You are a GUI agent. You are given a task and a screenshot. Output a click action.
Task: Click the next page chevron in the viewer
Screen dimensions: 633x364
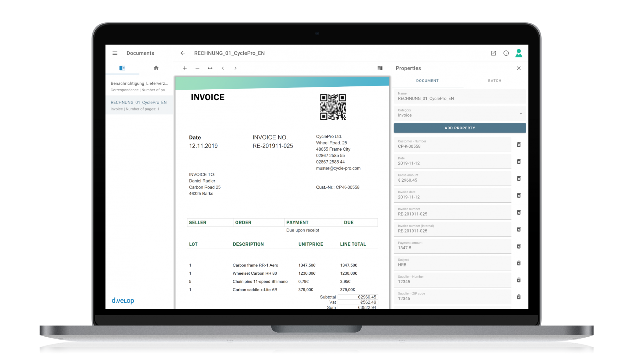(235, 68)
